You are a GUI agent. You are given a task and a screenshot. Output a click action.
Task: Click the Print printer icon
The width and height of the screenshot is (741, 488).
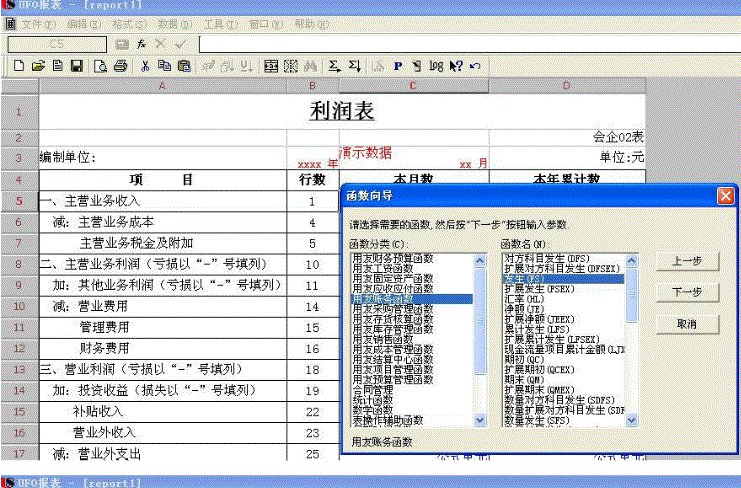pyautogui.click(x=120, y=66)
